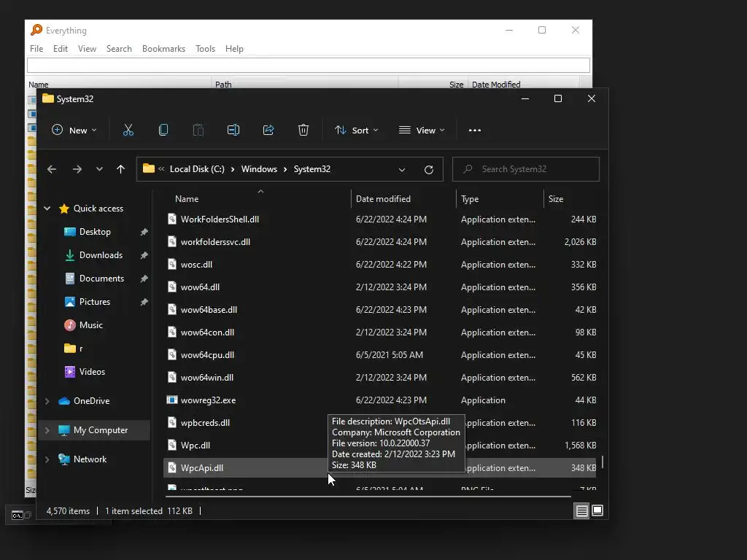Switch to details view layout icon
The height and width of the screenshot is (560, 747).
[x=581, y=511]
